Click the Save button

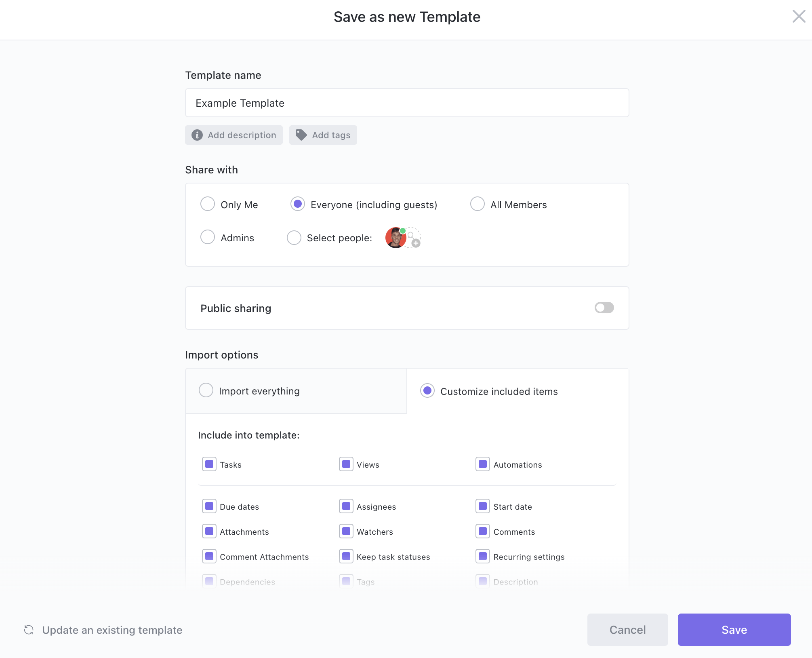734,629
